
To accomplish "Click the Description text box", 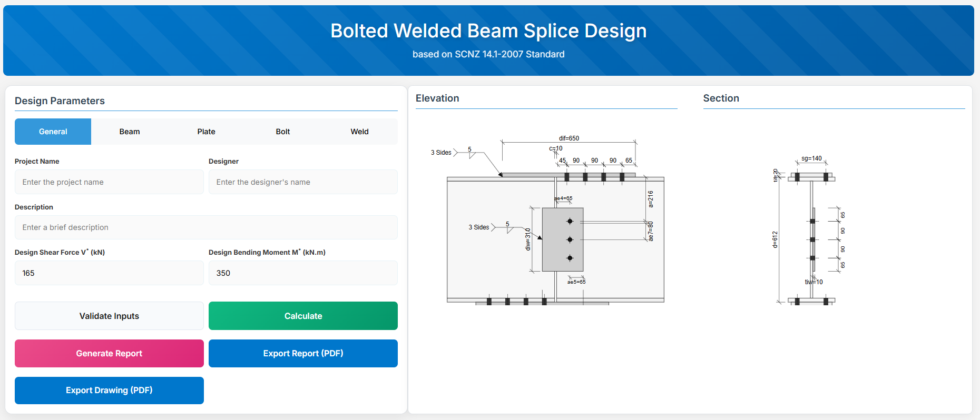I will pos(206,227).
